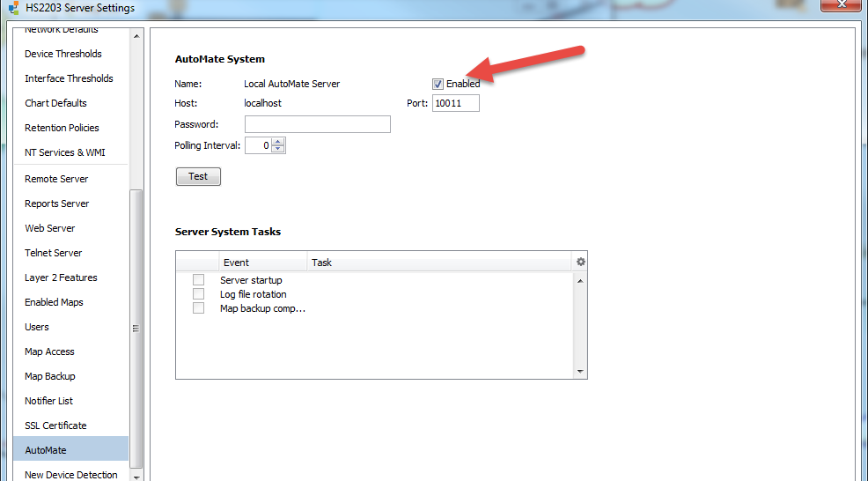Close the Server Settings window
The height and width of the screenshot is (481, 868).
click(842, 7)
